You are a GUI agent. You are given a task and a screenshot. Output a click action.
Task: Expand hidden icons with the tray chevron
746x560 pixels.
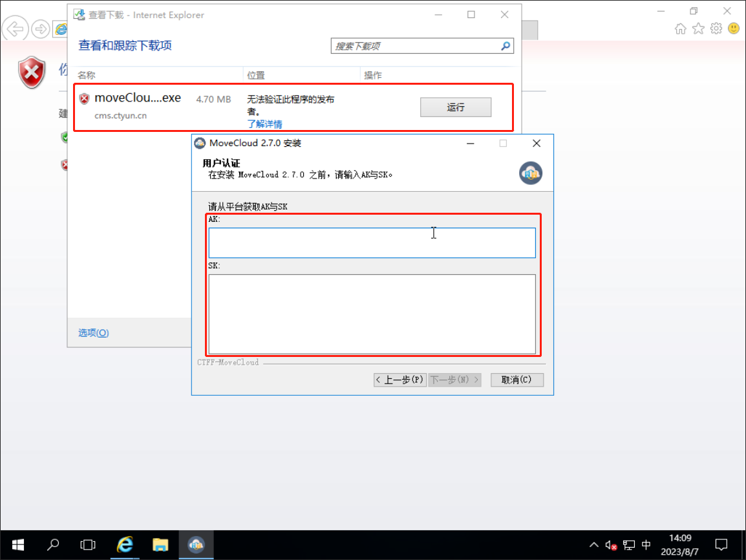(593, 545)
